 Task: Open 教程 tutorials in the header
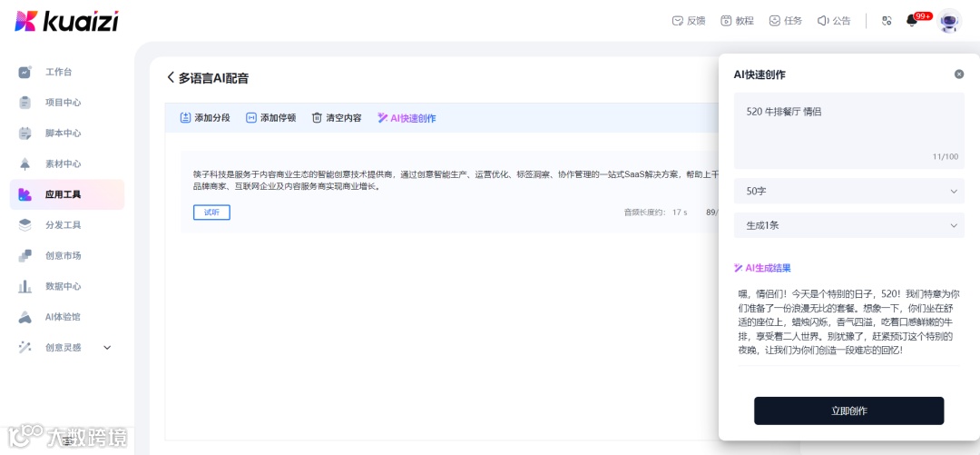tap(737, 21)
